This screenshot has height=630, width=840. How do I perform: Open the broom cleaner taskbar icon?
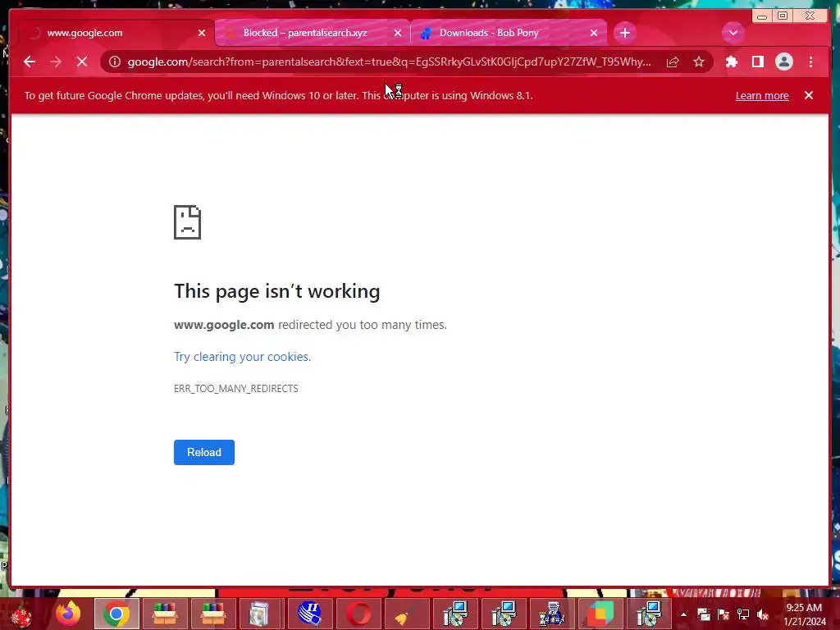click(x=407, y=614)
